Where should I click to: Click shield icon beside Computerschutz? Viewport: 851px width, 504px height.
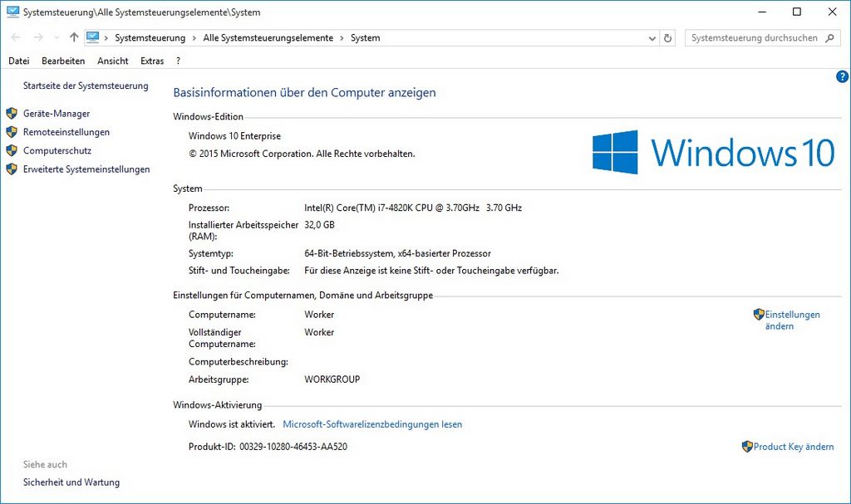[x=12, y=150]
